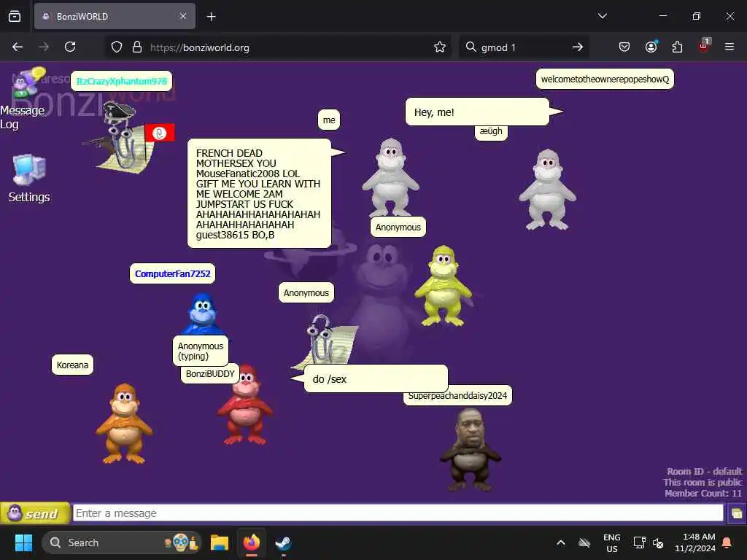Click the ItzCrazyXphantom978 name tag
Viewport: 747px width, 560px height.
coord(122,81)
